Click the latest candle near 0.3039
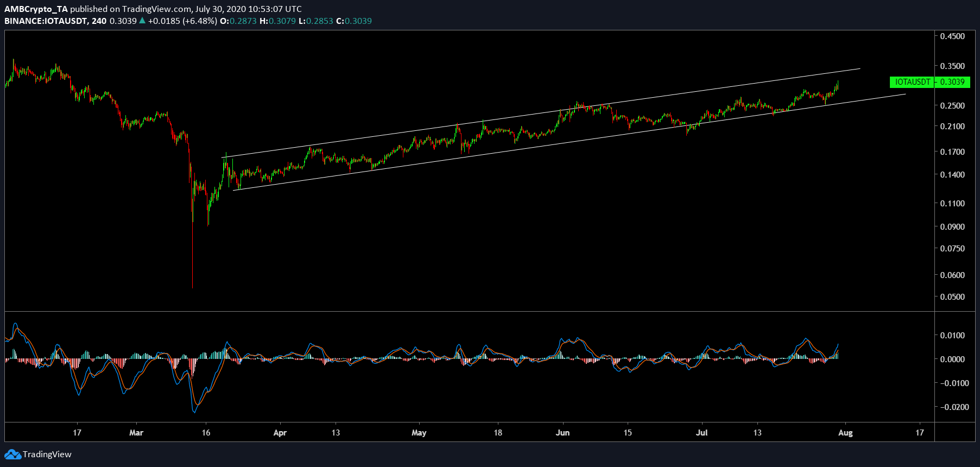980x467 pixels. [x=838, y=86]
